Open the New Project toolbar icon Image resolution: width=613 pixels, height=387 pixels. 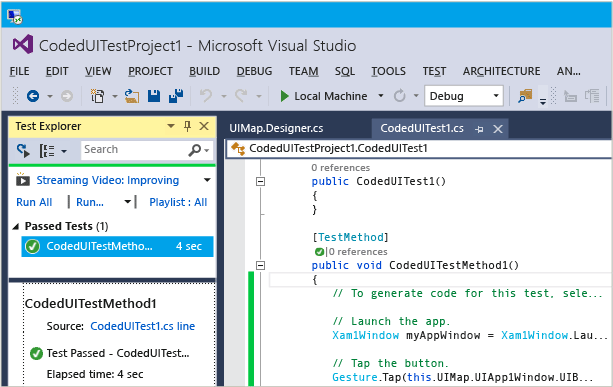tap(97, 96)
